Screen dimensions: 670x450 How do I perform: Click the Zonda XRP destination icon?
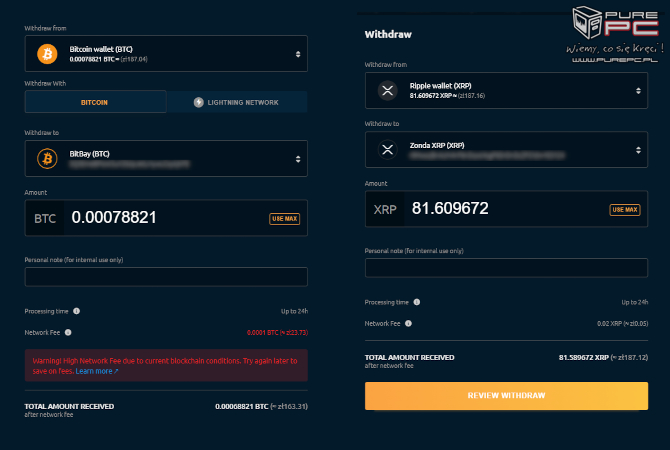(x=388, y=150)
